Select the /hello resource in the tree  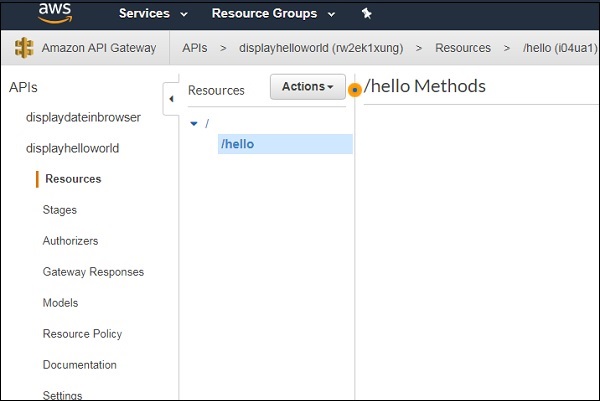point(237,144)
